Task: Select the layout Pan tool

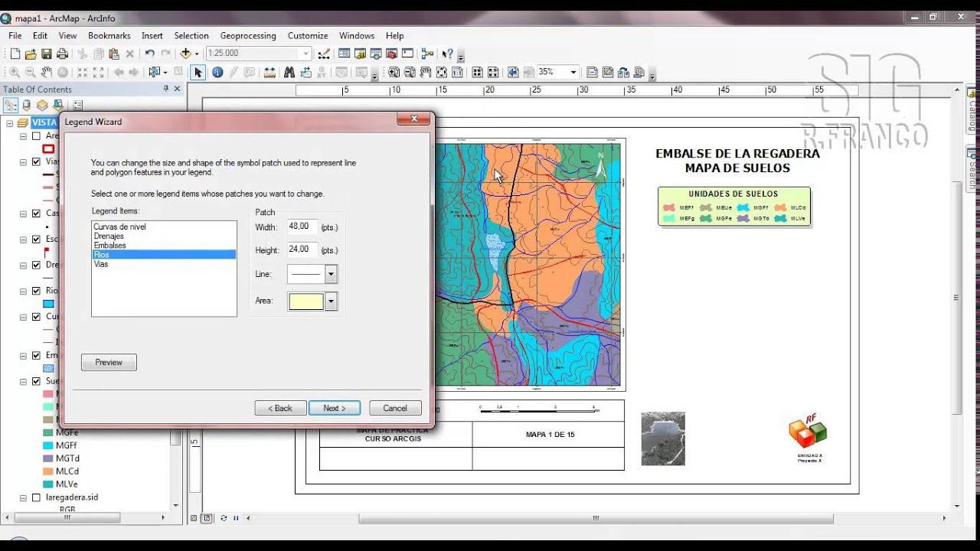Action: pyautogui.click(x=426, y=72)
